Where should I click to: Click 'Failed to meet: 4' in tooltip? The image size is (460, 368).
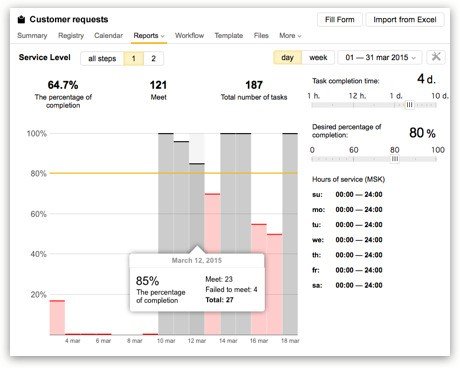[x=231, y=289]
